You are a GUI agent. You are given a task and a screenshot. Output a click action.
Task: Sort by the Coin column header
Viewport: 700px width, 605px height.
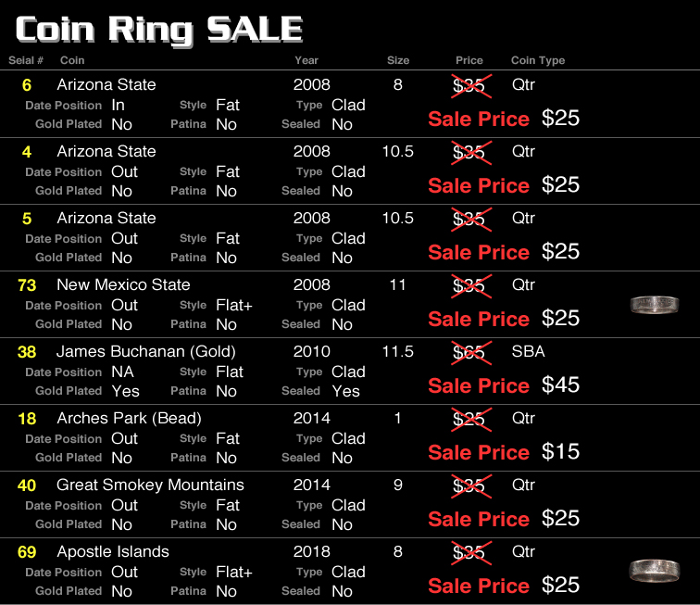click(72, 60)
